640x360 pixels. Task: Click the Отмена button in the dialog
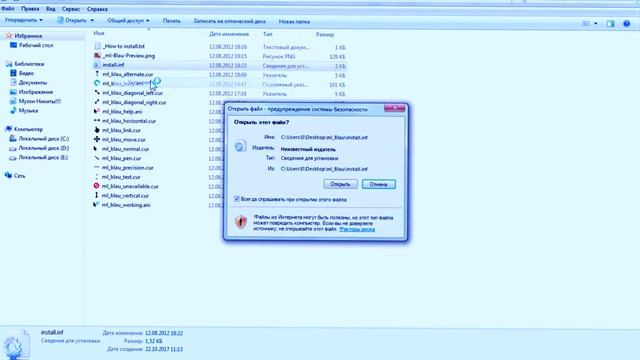[378, 184]
